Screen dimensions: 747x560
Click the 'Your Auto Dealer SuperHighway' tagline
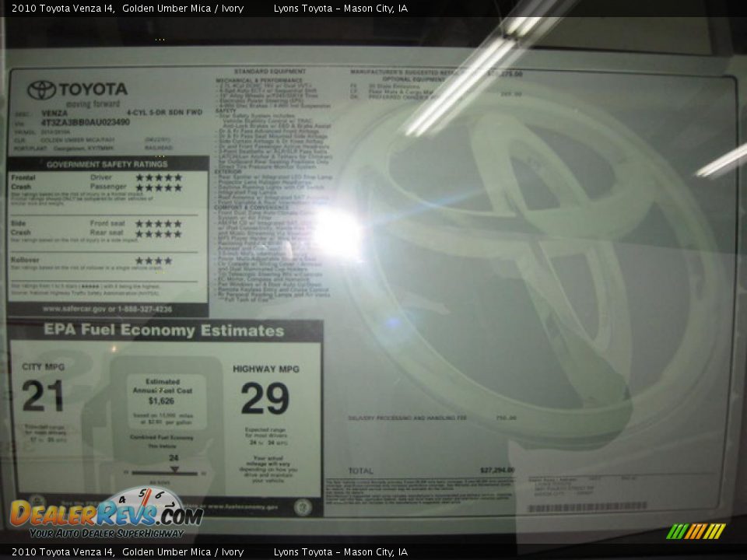coord(107,534)
